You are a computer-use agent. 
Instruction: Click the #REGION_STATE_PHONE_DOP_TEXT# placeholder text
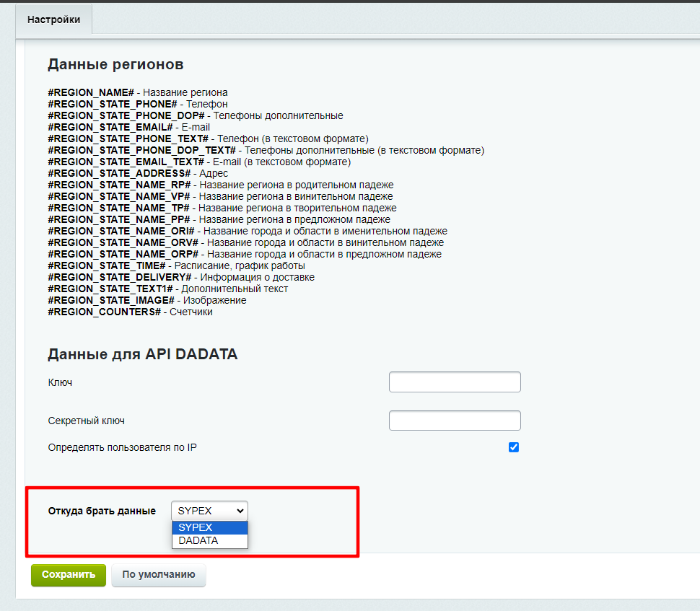[x=142, y=151]
